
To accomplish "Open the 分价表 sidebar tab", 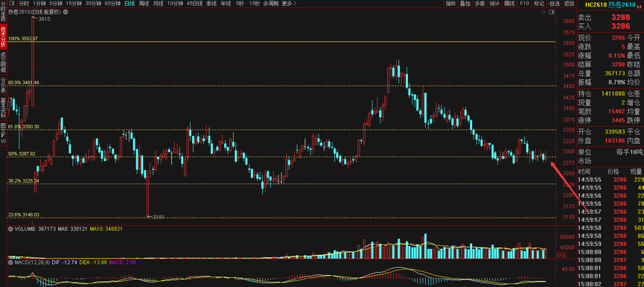I will coord(3,85).
